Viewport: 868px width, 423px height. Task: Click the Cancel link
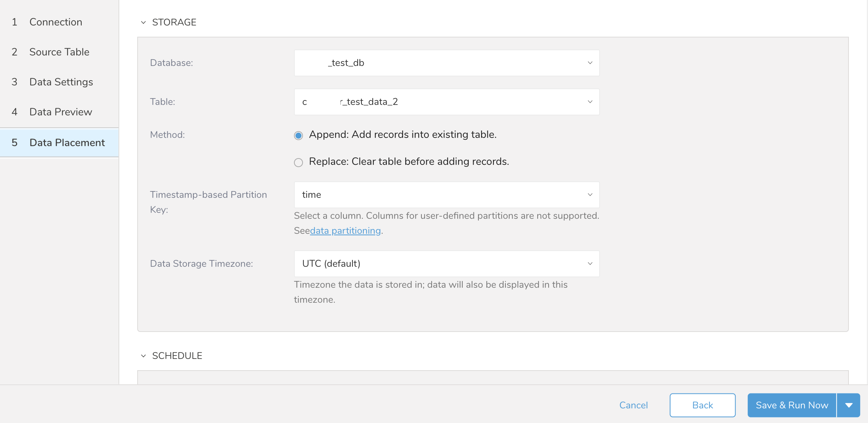(633, 405)
